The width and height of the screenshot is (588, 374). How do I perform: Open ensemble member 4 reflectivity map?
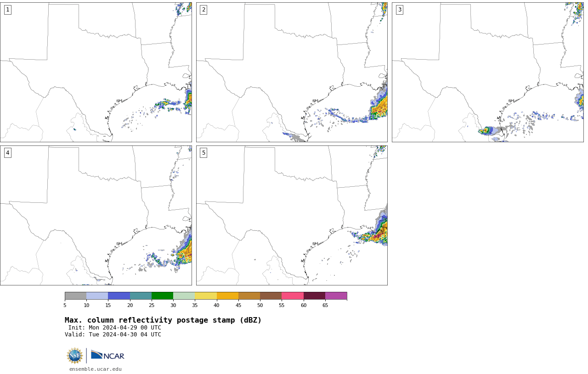(96, 215)
